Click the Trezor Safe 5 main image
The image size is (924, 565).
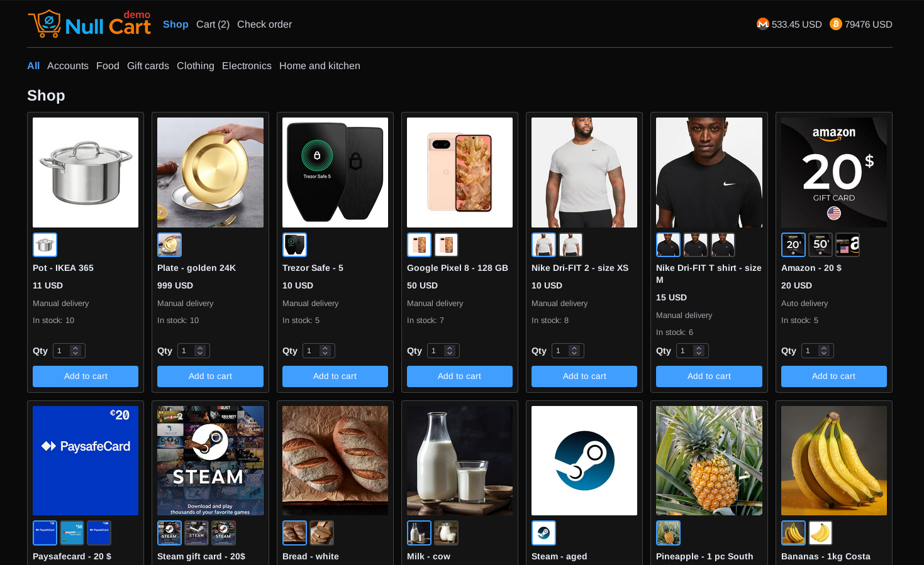coord(335,172)
